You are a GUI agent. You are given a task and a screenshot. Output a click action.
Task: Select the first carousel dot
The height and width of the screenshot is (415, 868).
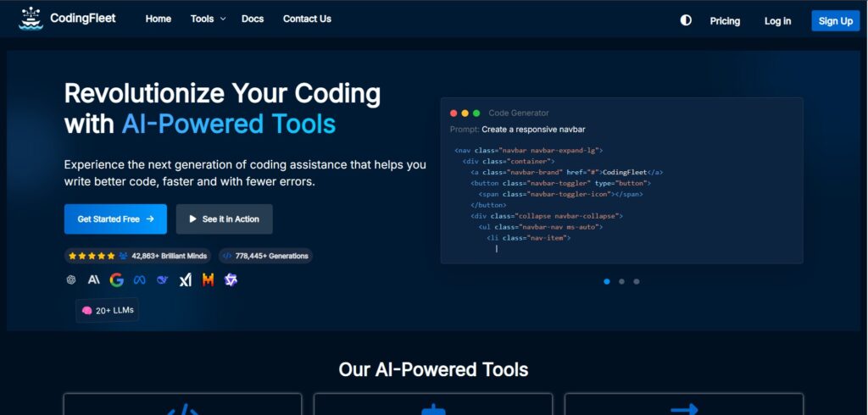pyautogui.click(x=607, y=281)
